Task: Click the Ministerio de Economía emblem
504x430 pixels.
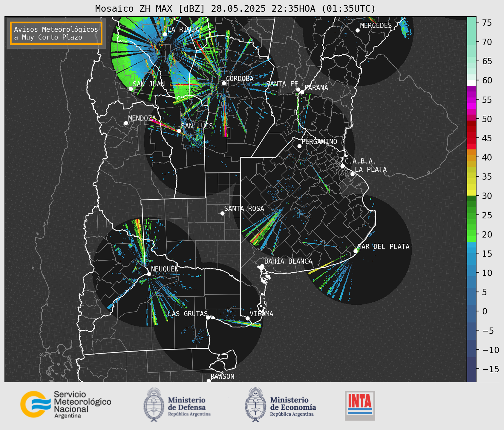Action: click(x=256, y=405)
